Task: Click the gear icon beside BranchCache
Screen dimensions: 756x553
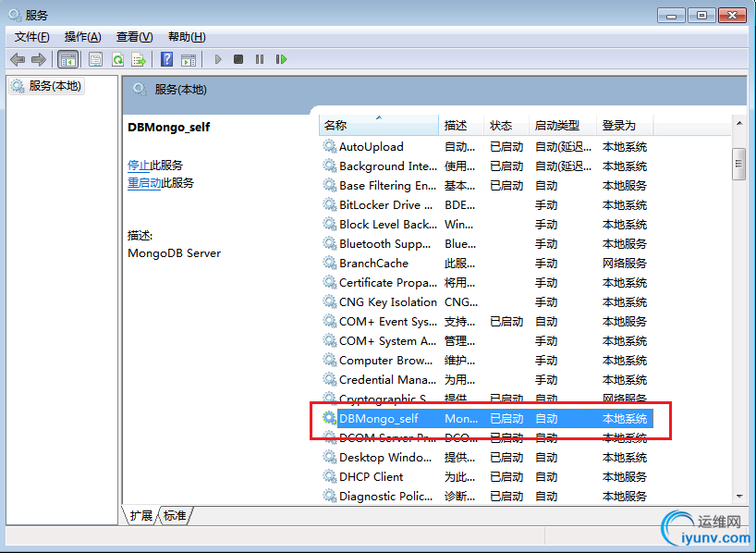Action: pos(329,263)
